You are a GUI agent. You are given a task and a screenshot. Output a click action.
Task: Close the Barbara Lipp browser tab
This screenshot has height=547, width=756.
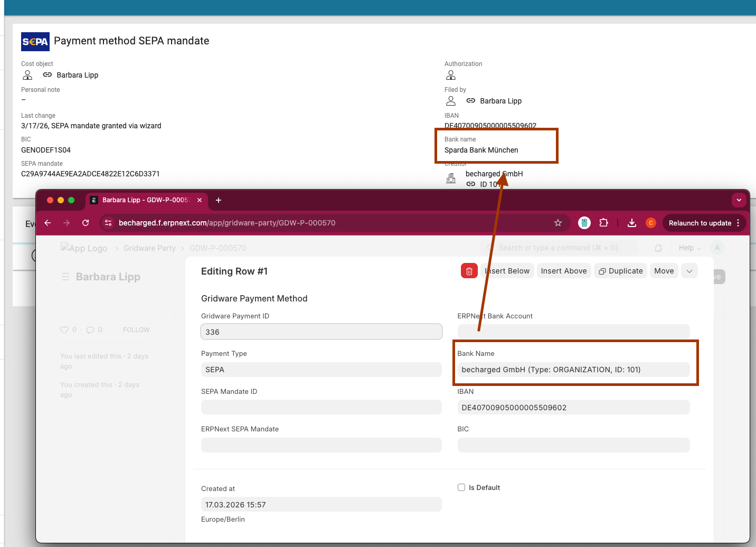coord(200,200)
